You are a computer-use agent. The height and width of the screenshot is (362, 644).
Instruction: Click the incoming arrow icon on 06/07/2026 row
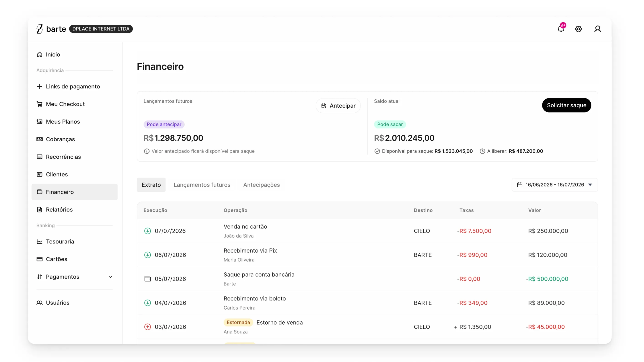tap(147, 255)
